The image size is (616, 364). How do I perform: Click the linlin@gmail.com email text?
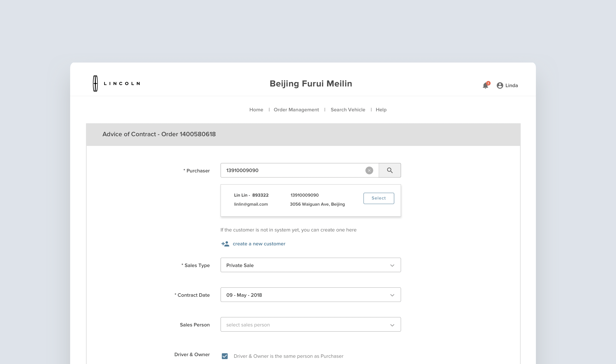tap(251, 204)
